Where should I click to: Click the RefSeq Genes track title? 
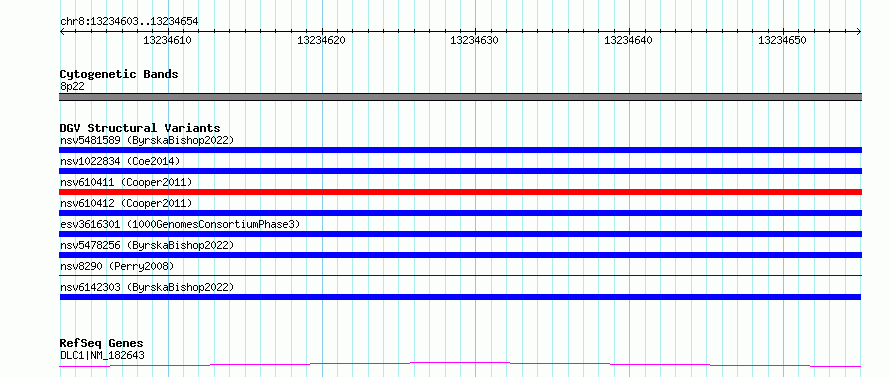click(x=102, y=344)
